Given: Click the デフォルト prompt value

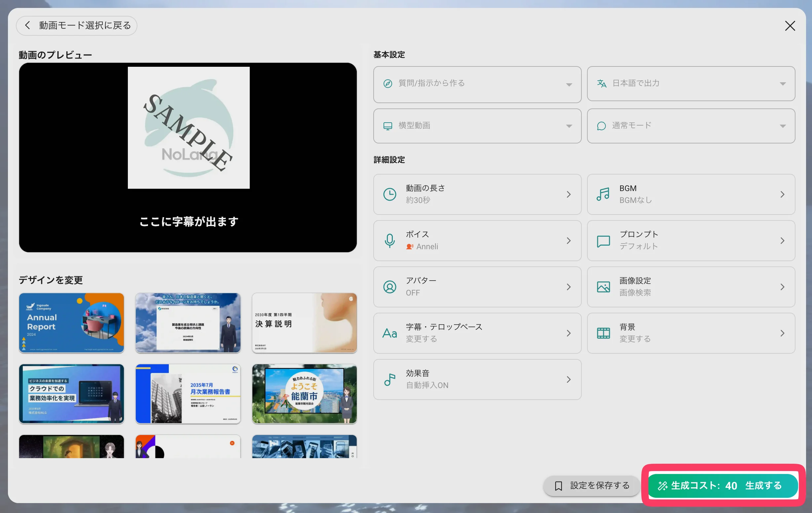Looking at the screenshot, I should coord(639,246).
